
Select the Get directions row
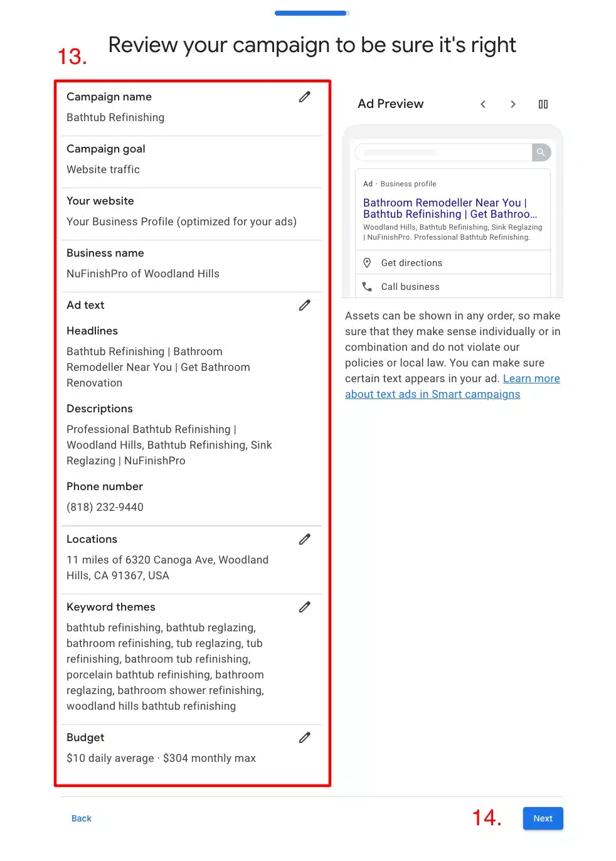click(453, 263)
